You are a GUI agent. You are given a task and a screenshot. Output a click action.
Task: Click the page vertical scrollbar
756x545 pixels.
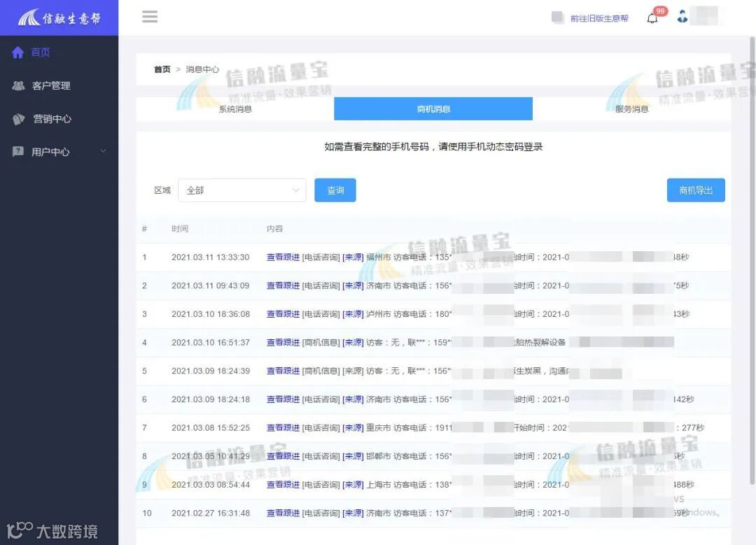(752, 260)
